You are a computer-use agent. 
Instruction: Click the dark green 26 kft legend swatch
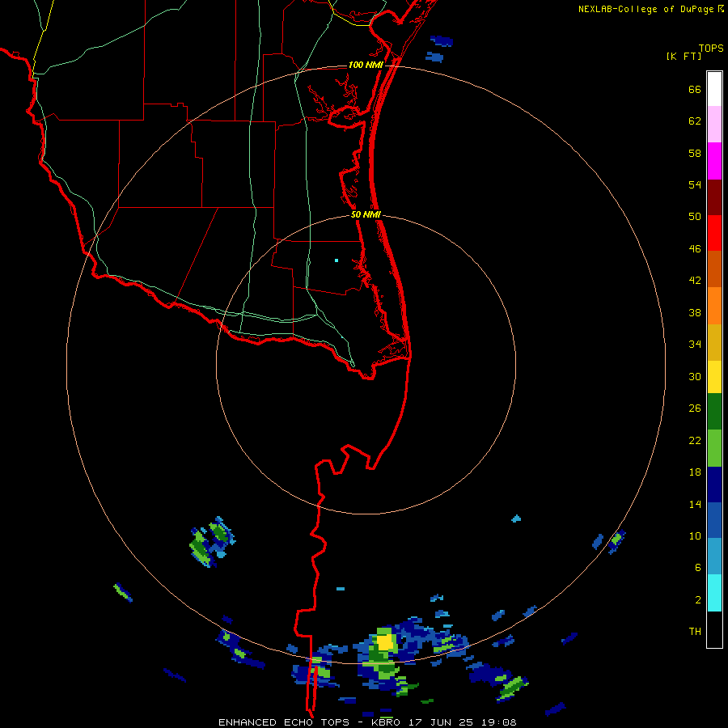(x=714, y=412)
